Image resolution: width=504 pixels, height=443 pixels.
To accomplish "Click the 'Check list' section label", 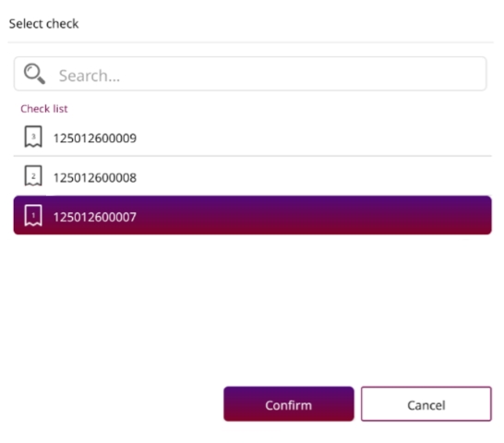I will pos(44,109).
